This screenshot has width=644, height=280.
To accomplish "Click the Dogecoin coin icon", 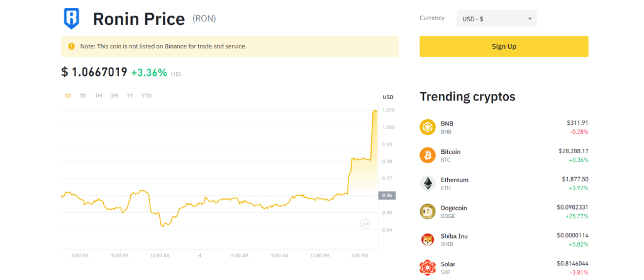I will click(x=427, y=212).
